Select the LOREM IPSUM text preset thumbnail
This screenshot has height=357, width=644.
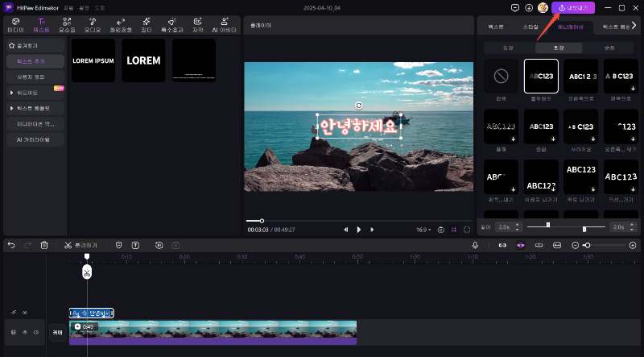(93, 60)
